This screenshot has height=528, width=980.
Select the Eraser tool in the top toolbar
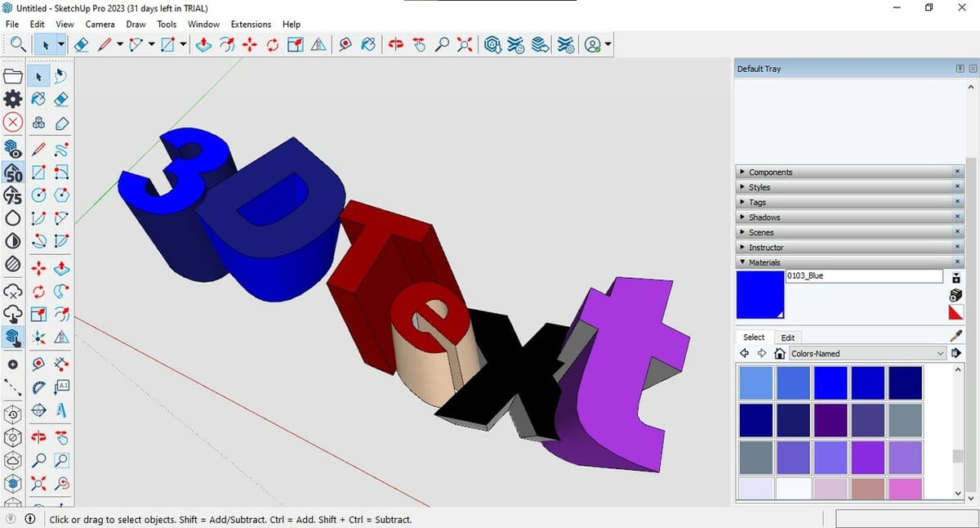pyautogui.click(x=81, y=45)
